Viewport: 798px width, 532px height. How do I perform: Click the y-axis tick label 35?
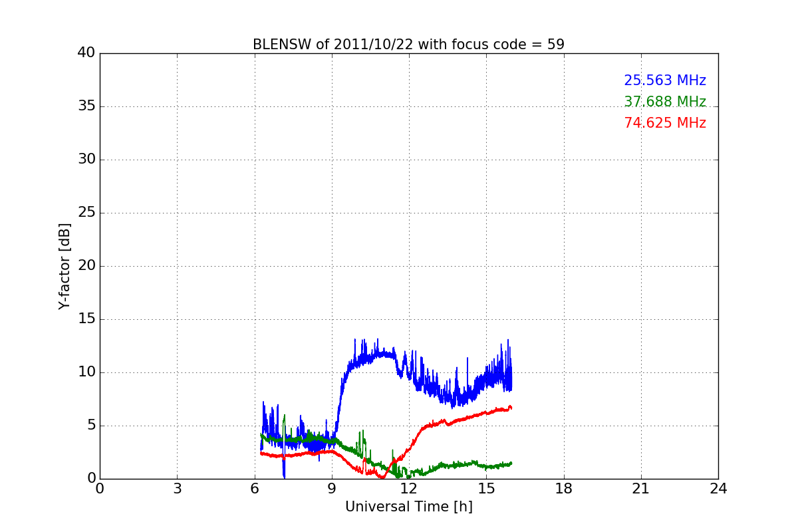(86, 106)
